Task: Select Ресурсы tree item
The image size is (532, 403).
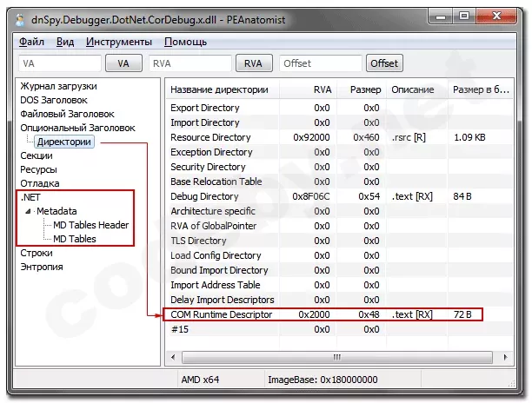Action: (38, 169)
